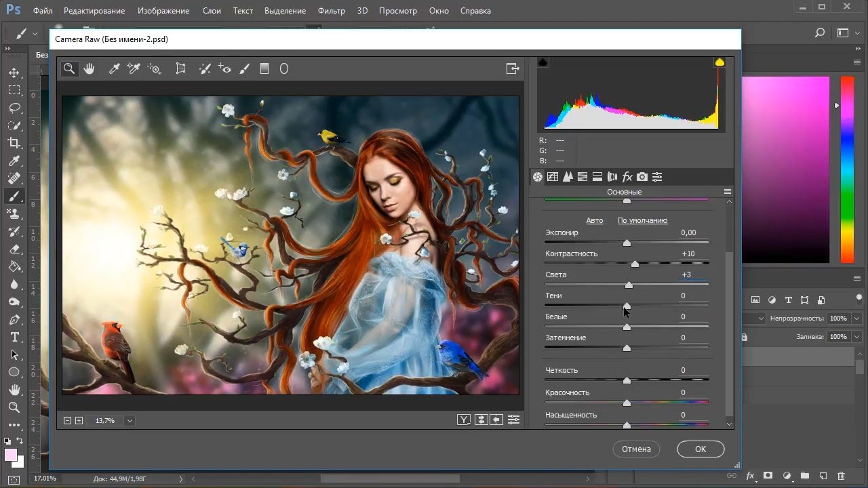Image resolution: width=868 pixels, height=488 pixels.
Task: Open the Справка menu
Action: click(475, 11)
